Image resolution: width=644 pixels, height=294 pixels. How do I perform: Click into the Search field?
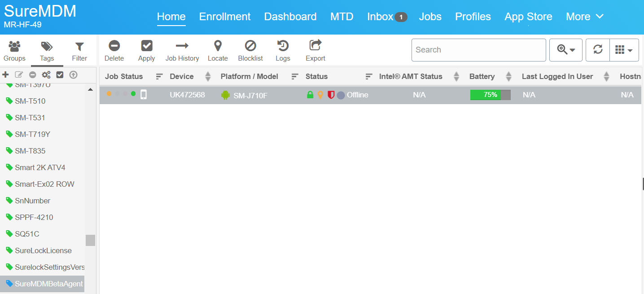click(x=479, y=50)
